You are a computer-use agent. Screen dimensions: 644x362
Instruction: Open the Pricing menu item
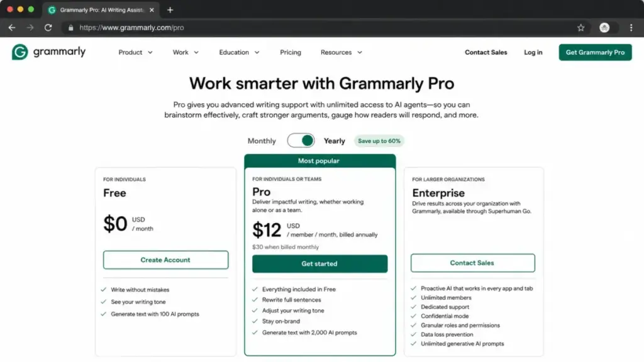coord(291,52)
